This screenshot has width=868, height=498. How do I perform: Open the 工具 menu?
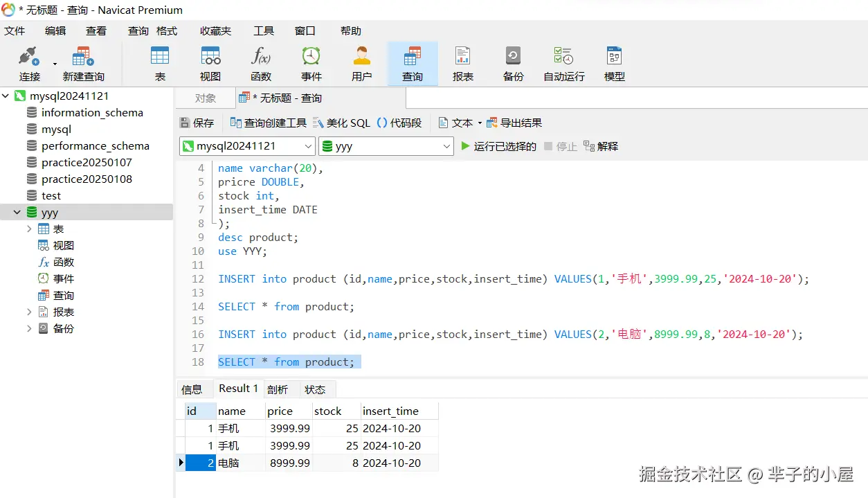tap(264, 30)
